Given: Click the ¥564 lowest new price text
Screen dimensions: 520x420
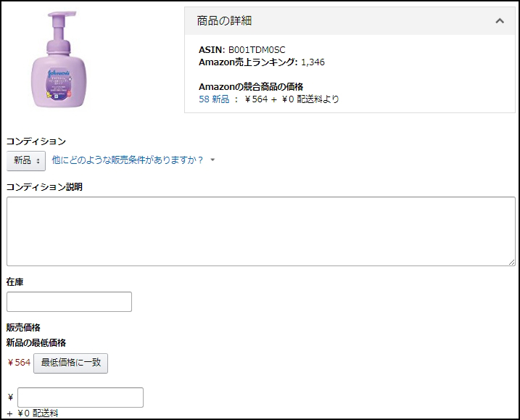Looking at the screenshot, I should tap(19, 363).
